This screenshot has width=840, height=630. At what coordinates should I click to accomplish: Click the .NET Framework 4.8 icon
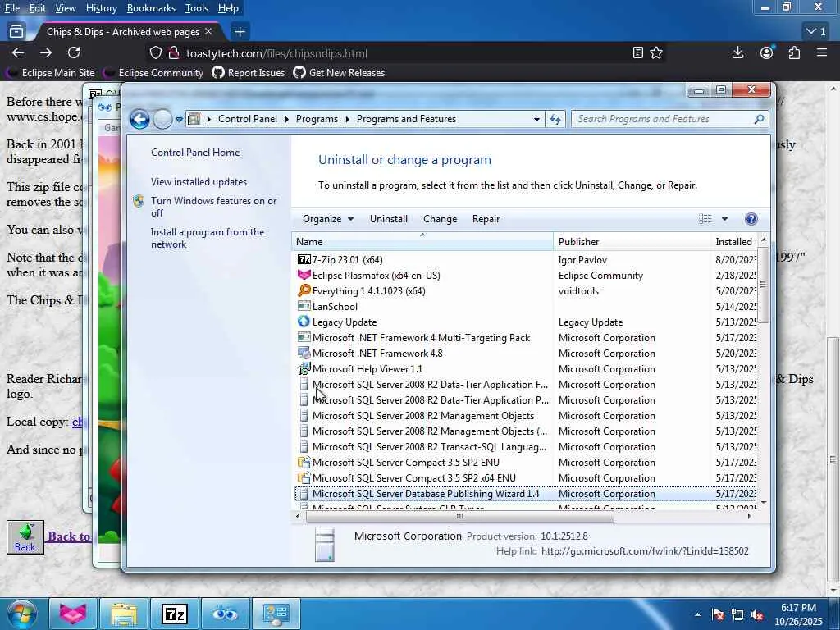click(x=304, y=353)
